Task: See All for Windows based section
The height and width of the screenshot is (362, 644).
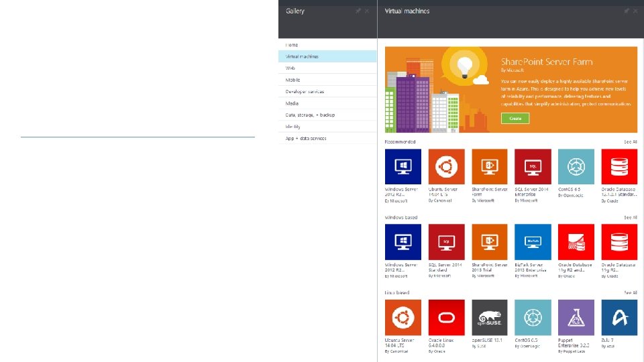Action: point(631,217)
